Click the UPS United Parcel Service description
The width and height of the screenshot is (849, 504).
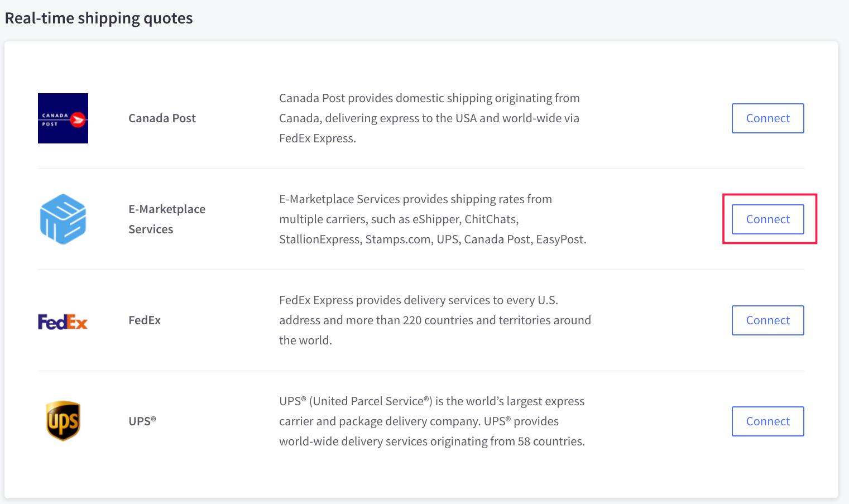pyautogui.click(x=432, y=421)
